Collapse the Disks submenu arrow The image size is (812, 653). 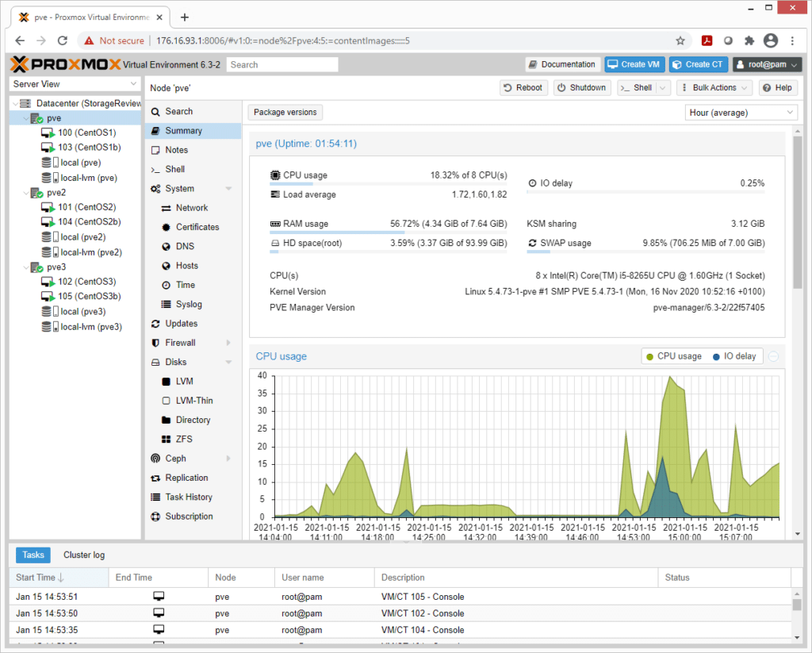pyautogui.click(x=228, y=362)
